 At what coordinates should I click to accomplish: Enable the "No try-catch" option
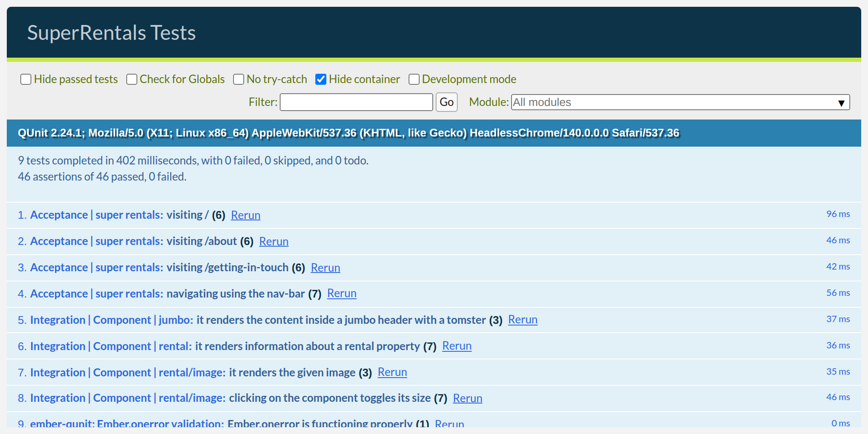239,79
